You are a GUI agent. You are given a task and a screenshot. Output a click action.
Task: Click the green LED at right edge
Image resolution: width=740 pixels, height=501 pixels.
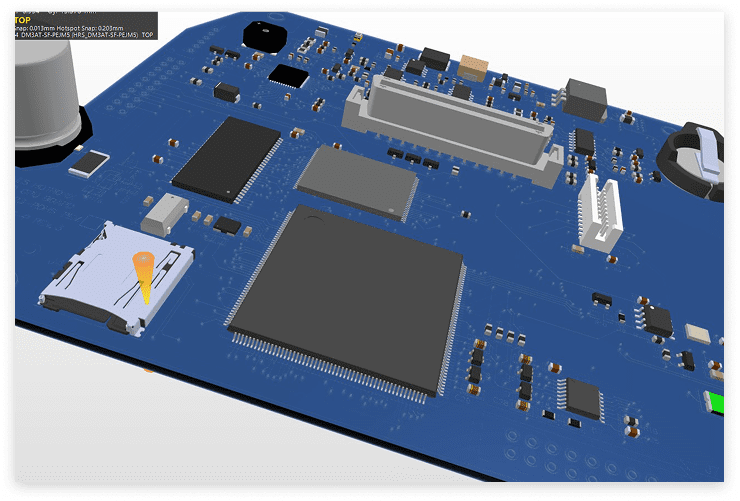click(715, 403)
